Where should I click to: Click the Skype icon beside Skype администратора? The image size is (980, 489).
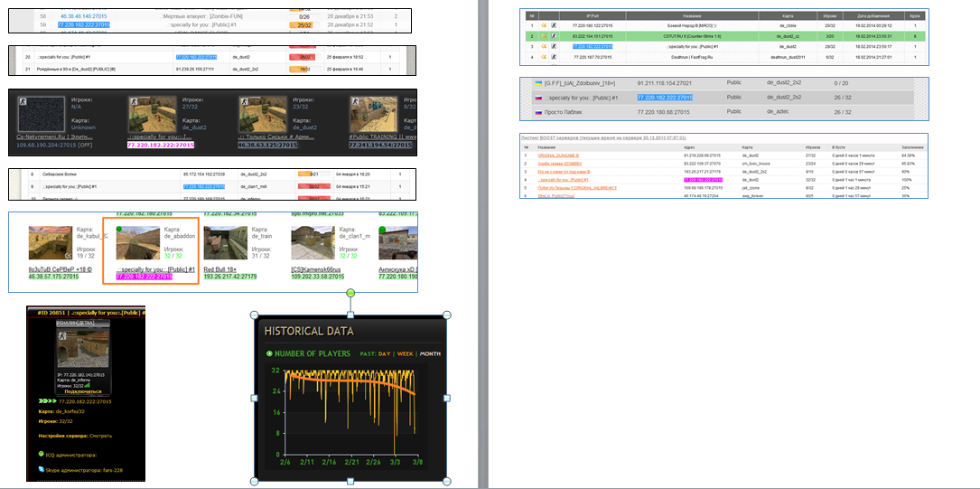click(x=42, y=468)
